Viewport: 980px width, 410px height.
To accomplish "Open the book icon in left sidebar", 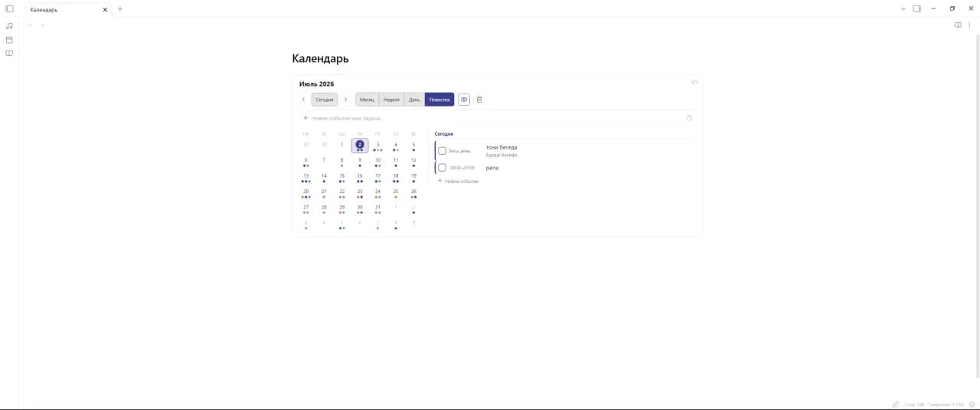I will pos(9,53).
